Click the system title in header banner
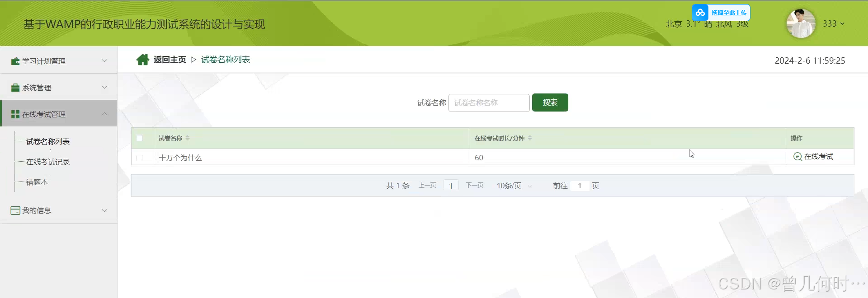868x298 pixels. (x=144, y=24)
